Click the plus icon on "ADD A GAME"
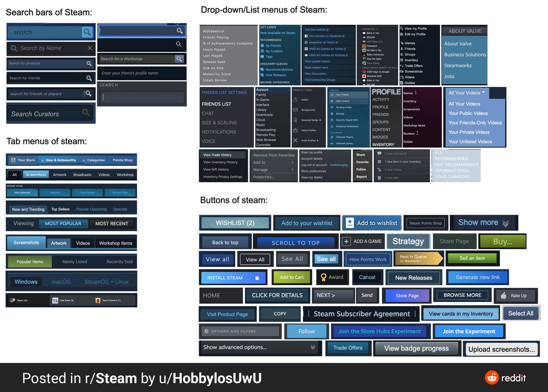 coord(346,241)
